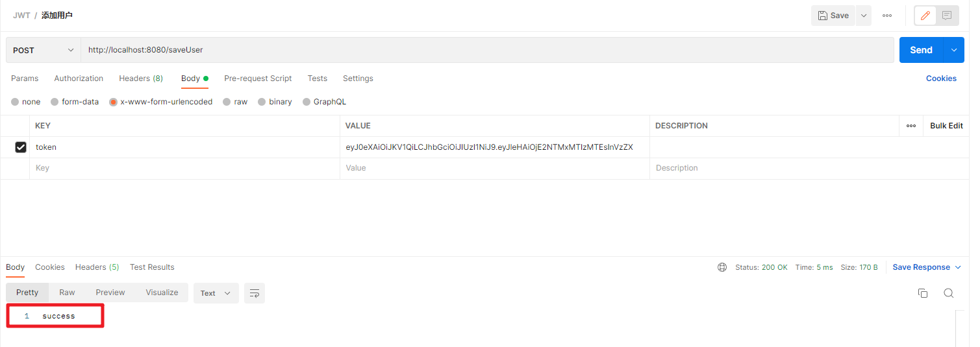This screenshot has height=347, width=980.
Task: Expand the Send button arrow options
Action: coord(954,50)
